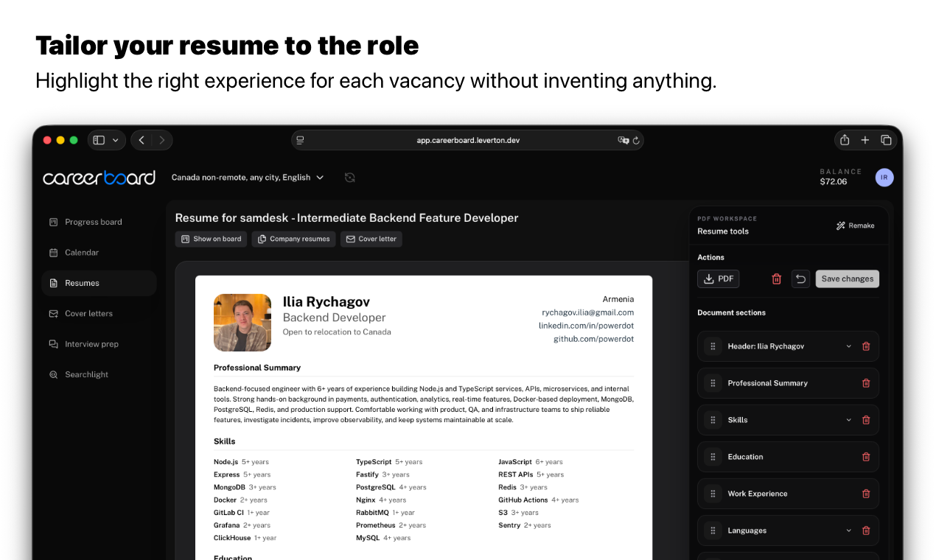
Task: Open the IR user avatar menu
Action: (x=884, y=178)
